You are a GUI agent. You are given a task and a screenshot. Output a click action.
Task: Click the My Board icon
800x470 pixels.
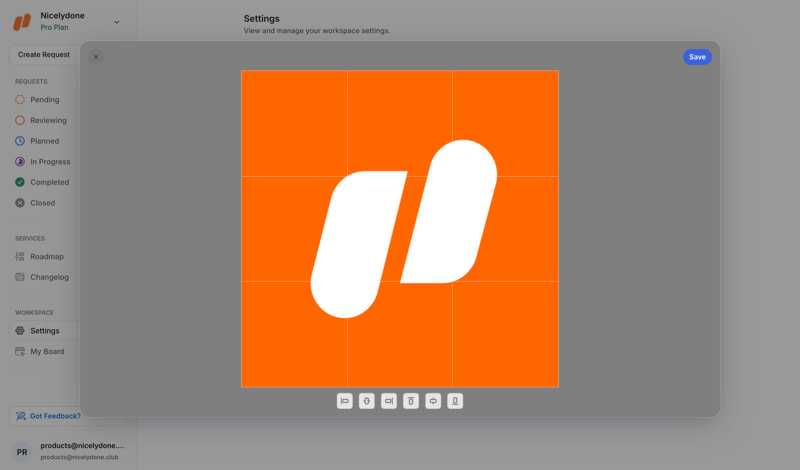coord(20,352)
